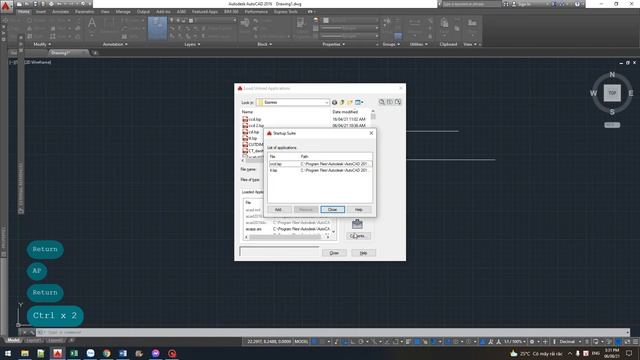Viewport: 640px width, 360px height.
Task: Switch to the Model layout tab
Action: coord(13,340)
